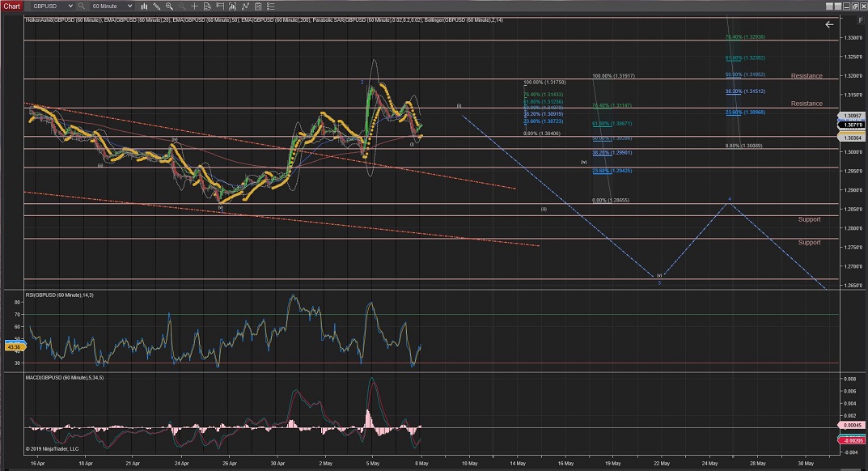Select the Chart tab
Screen dimensions: 868x471
pos(11,6)
